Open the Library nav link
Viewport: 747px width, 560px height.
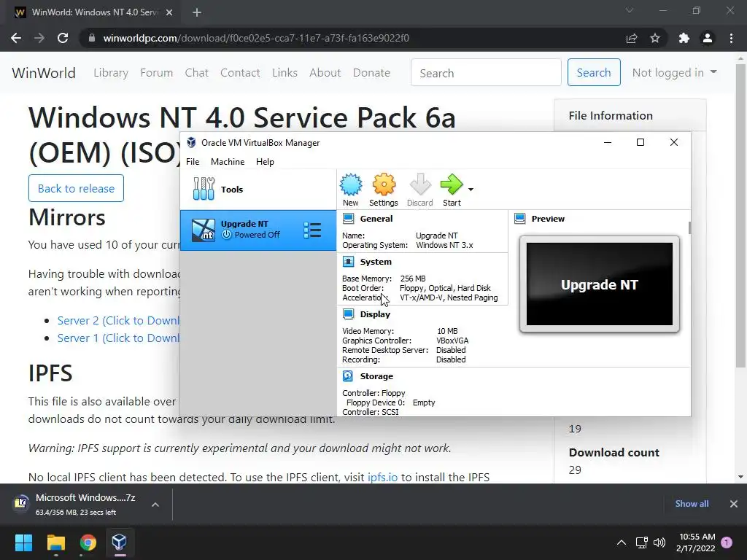[111, 73]
